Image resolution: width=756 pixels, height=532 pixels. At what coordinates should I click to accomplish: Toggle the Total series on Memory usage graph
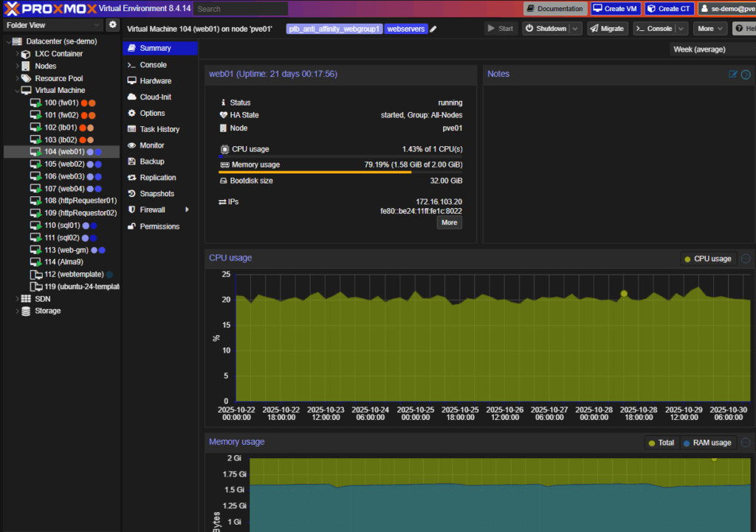tap(661, 442)
